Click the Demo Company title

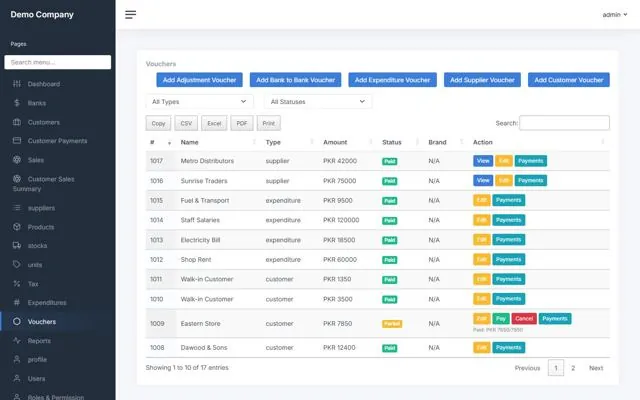pos(42,14)
